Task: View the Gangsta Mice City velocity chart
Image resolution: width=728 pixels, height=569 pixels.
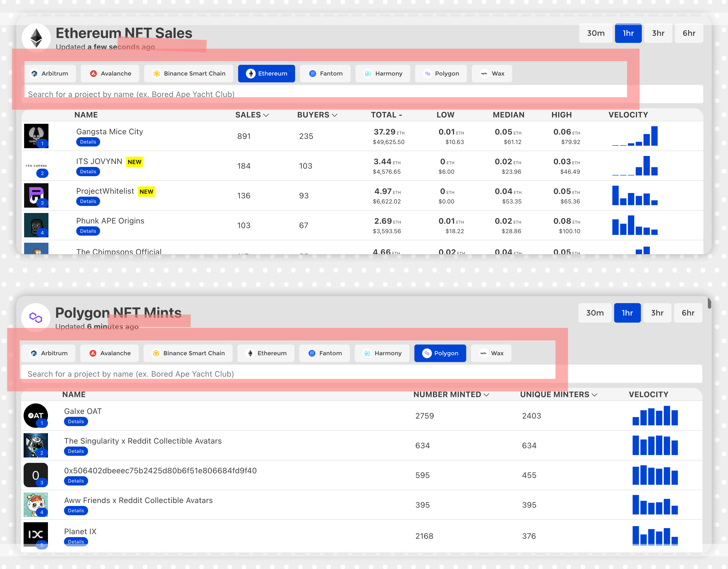Action: pos(635,136)
